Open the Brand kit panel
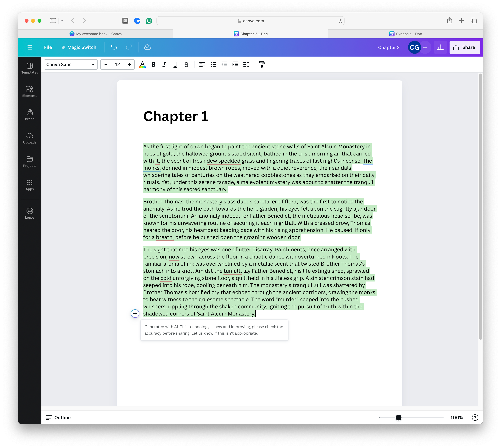This screenshot has height=448, width=501. 29,115
